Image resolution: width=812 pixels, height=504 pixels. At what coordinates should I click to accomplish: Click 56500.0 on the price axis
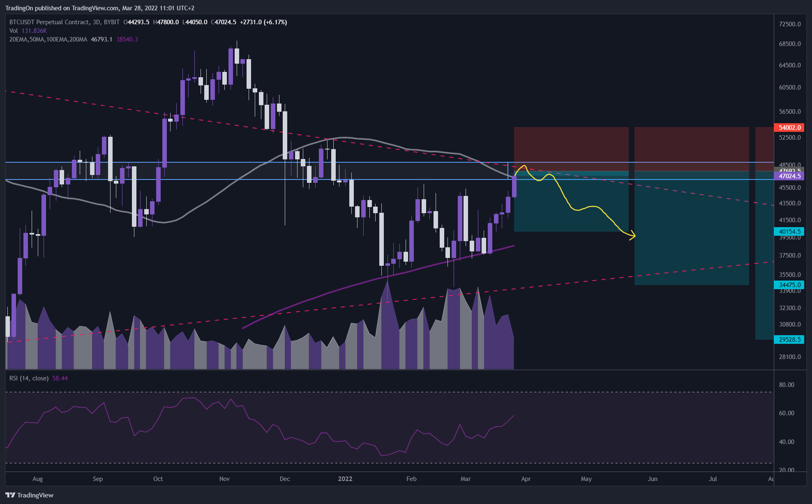coord(790,112)
